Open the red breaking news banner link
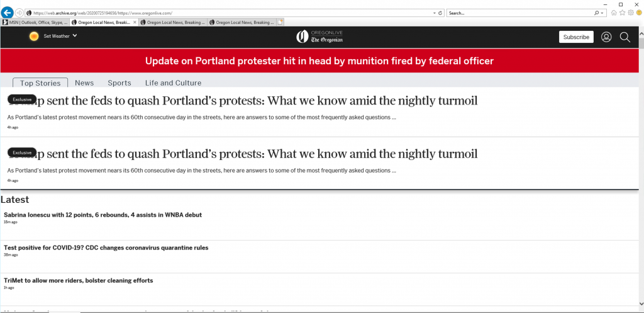The height and width of the screenshot is (313, 644). point(319,61)
